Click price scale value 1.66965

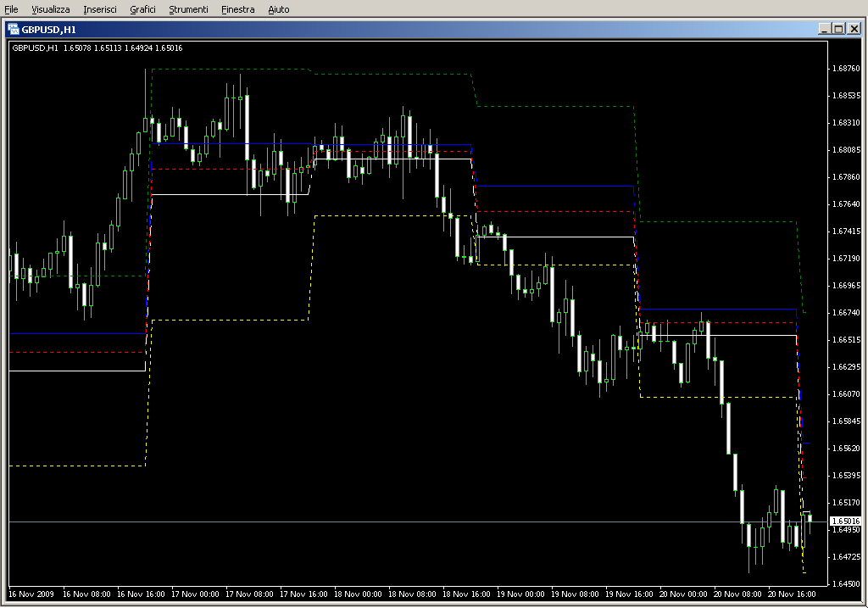coord(846,286)
